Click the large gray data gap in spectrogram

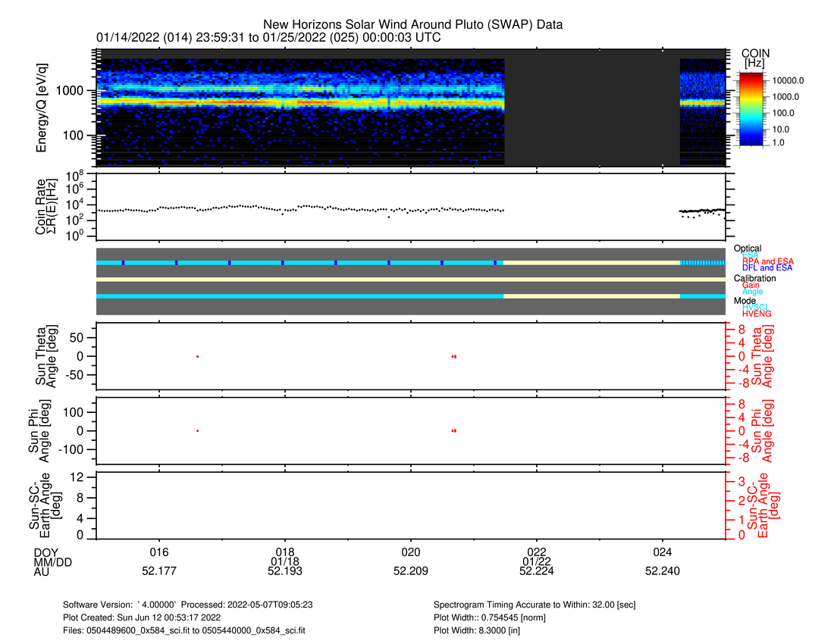(591, 112)
